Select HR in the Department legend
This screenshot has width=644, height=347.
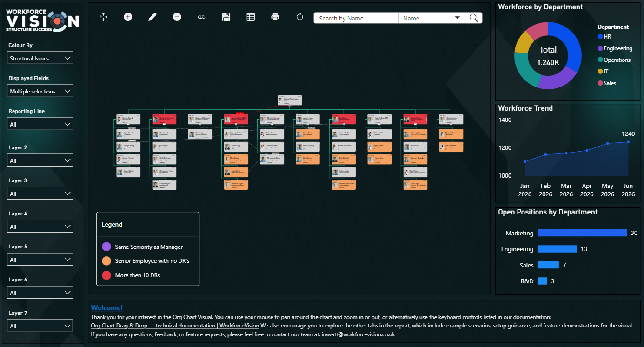(x=604, y=37)
